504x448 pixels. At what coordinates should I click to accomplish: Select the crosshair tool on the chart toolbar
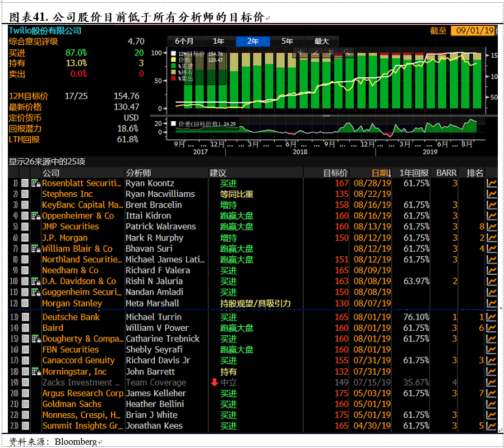(x=300, y=52)
